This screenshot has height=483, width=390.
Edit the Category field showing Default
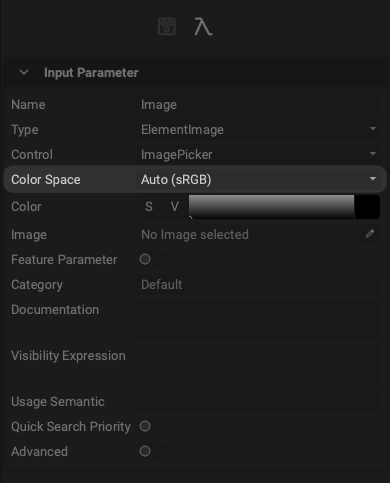(x=258, y=285)
